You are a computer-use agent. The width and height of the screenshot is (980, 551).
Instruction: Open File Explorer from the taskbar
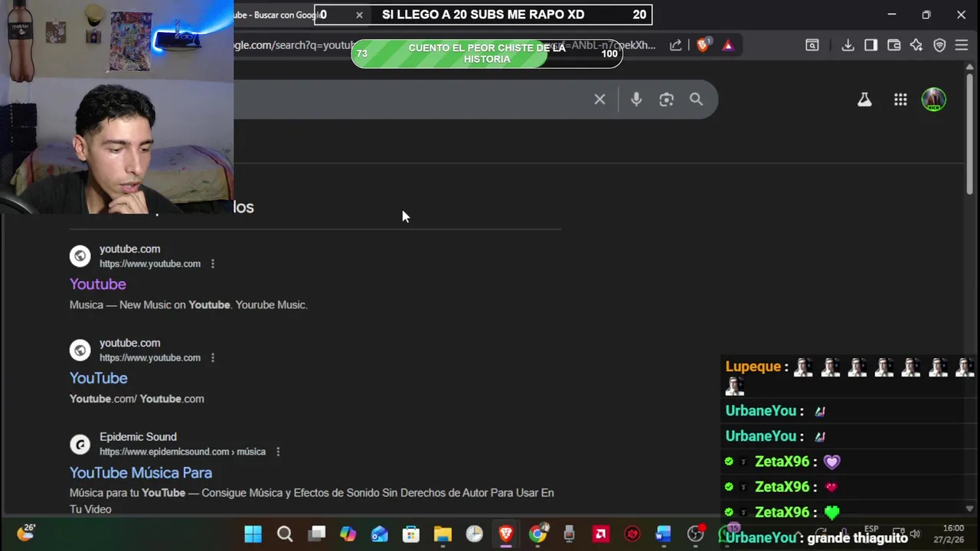click(x=443, y=534)
